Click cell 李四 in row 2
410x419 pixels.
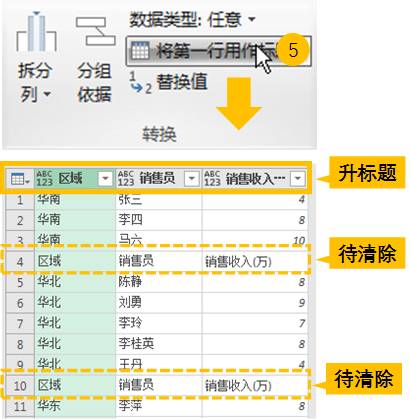[159, 220]
